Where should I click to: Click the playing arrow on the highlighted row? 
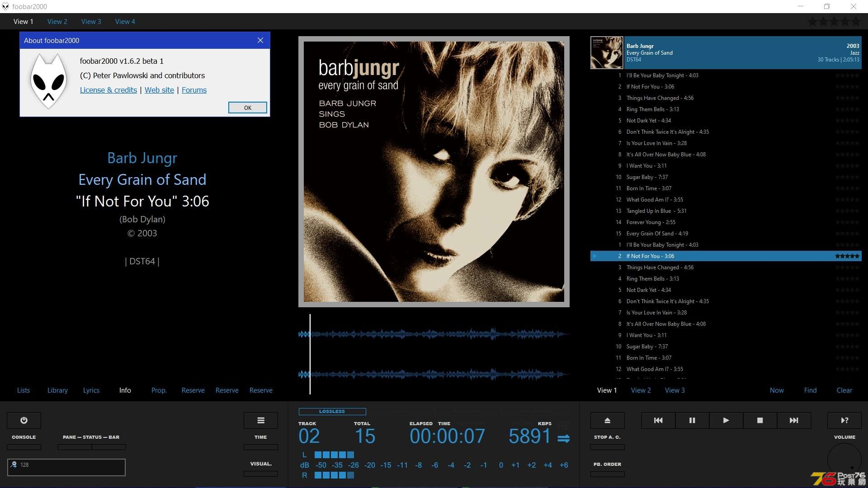coord(595,256)
